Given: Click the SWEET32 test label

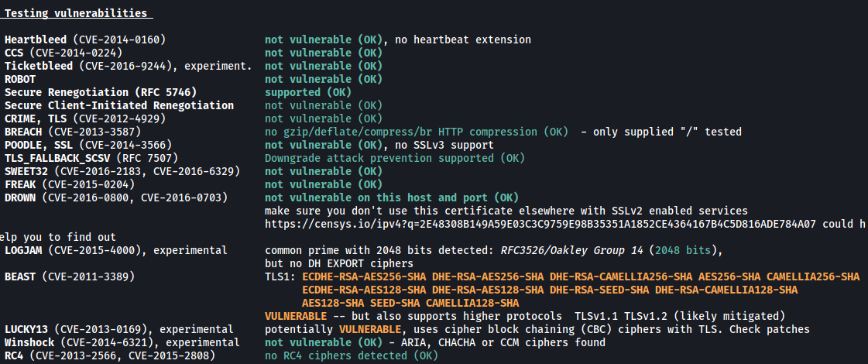Looking at the screenshot, I should tap(28, 171).
